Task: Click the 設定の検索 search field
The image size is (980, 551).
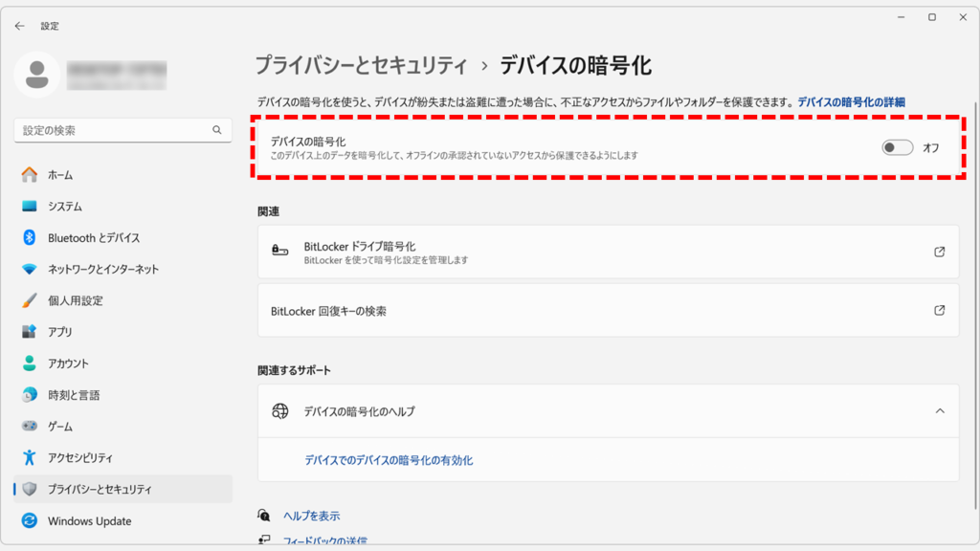Action: pos(122,130)
